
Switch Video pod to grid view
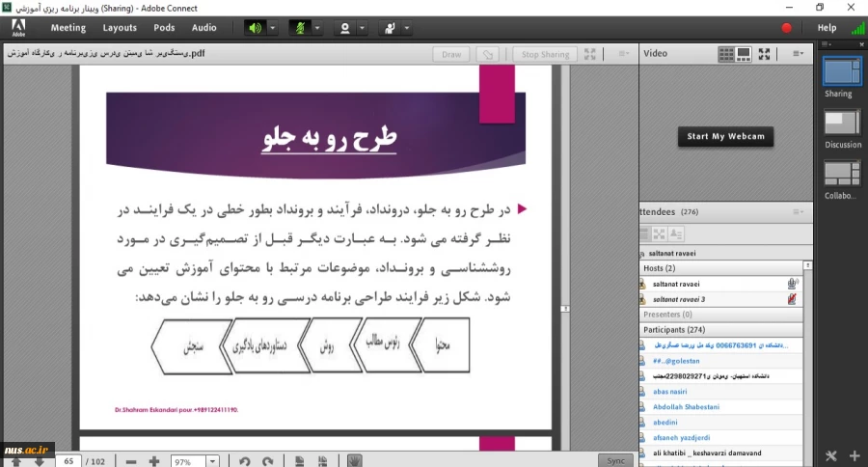tap(725, 54)
